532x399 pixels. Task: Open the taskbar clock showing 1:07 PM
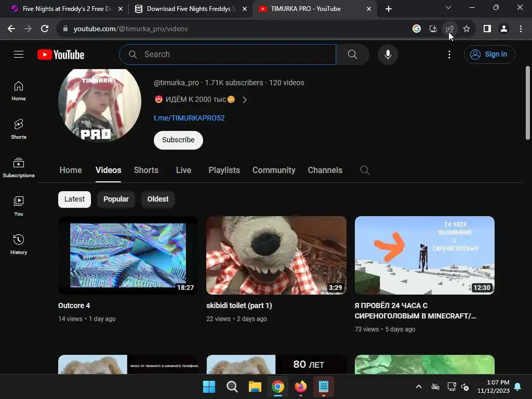pyautogui.click(x=494, y=387)
